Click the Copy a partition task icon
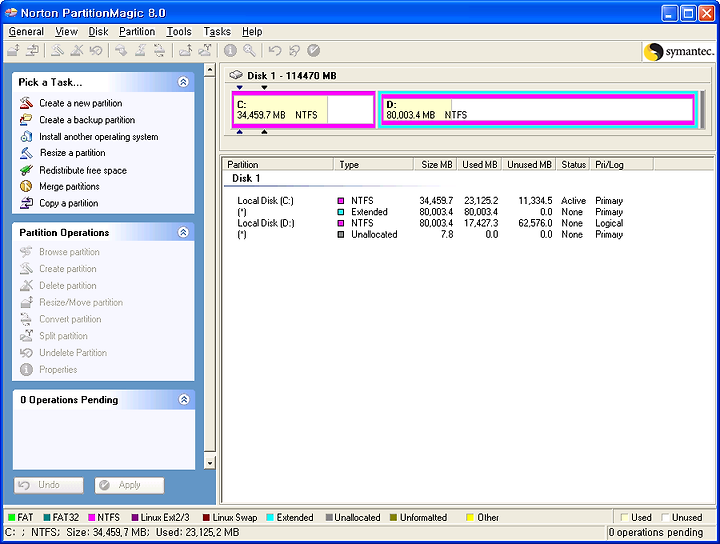Viewport: 720px width, 544px height. (x=26, y=203)
